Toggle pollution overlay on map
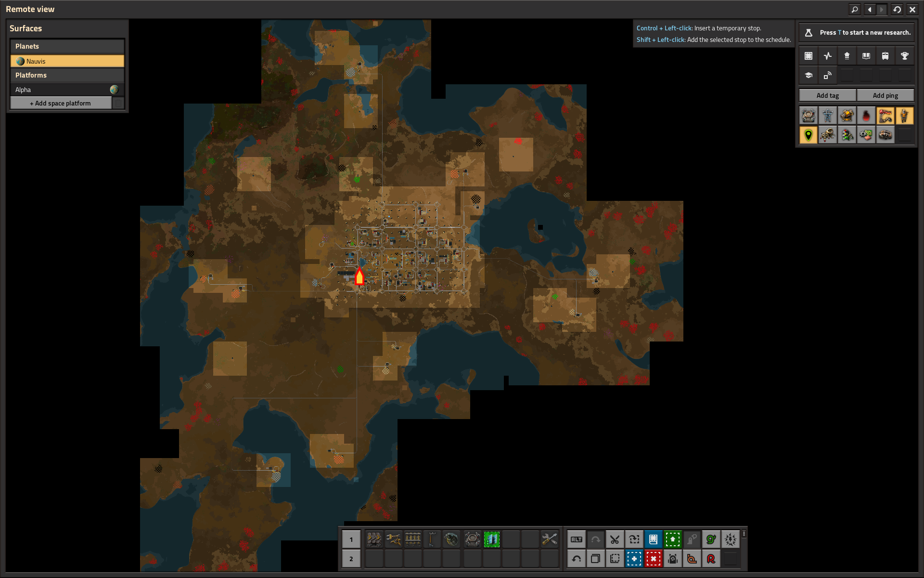 pyautogui.click(x=866, y=116)
